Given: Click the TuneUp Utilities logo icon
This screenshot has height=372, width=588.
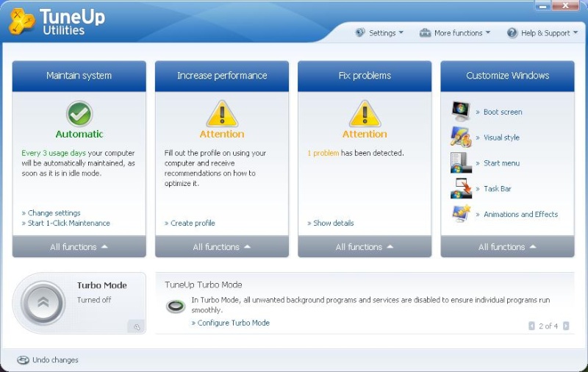Looking at the screenshot, I should [x=21, y=21].
